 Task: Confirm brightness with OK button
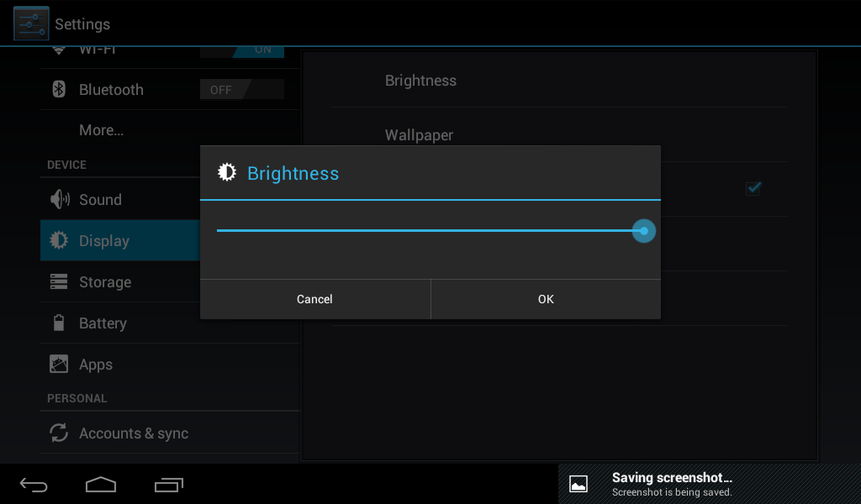point(546,299)
